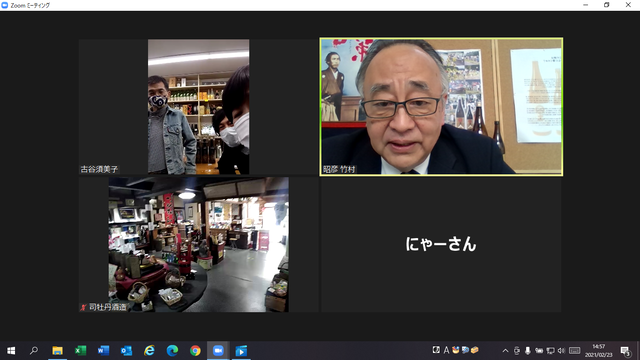Open notification center with 3 notifications
640x360 pixels.
[x=625, y=351]
